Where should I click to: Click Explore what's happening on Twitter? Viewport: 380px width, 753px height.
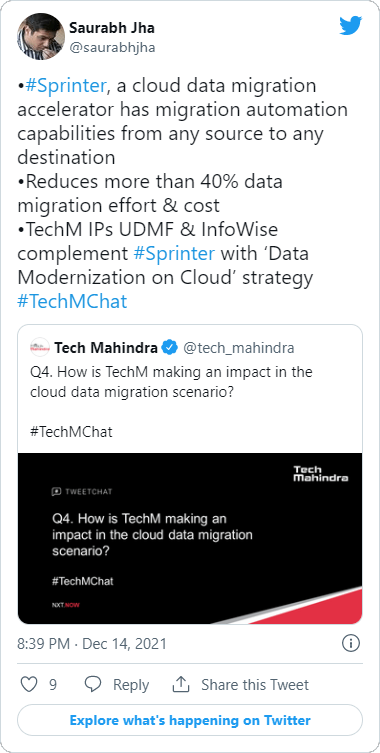[190, 720]
